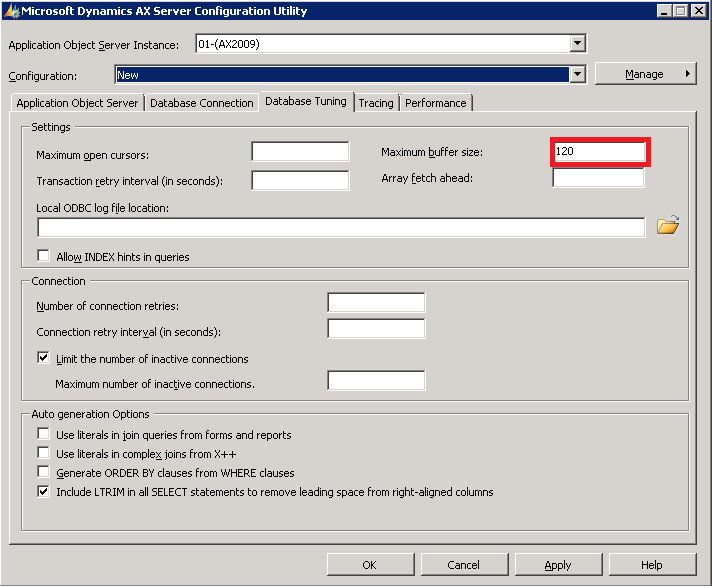The width and height of the screenshot is (712, 586).
Task: Click the Dynamics AX title bar icon
Action: click(x=11, y=11)
